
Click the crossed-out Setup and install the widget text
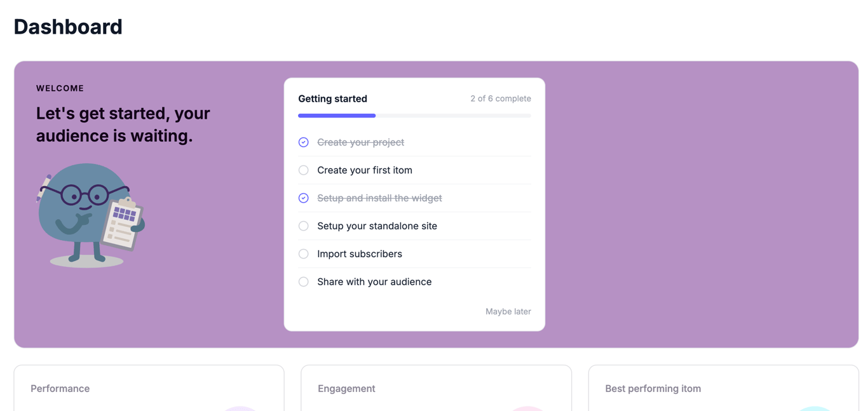point(379,198)
